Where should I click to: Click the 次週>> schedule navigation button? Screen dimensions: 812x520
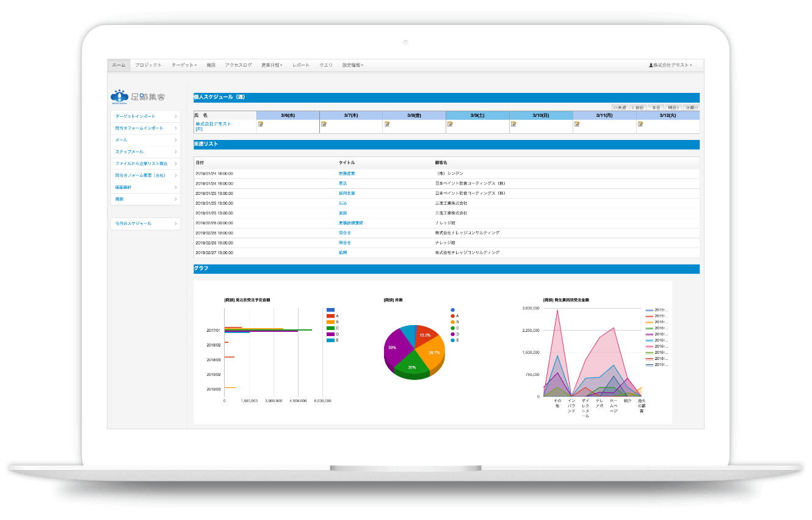point(691,108)
